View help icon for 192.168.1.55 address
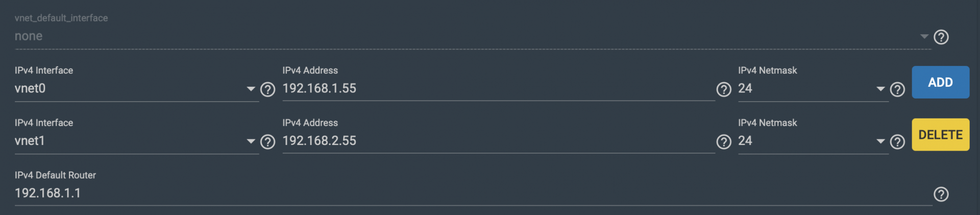The width and height of the screenshot is (980, 215). tap(723, 89)
